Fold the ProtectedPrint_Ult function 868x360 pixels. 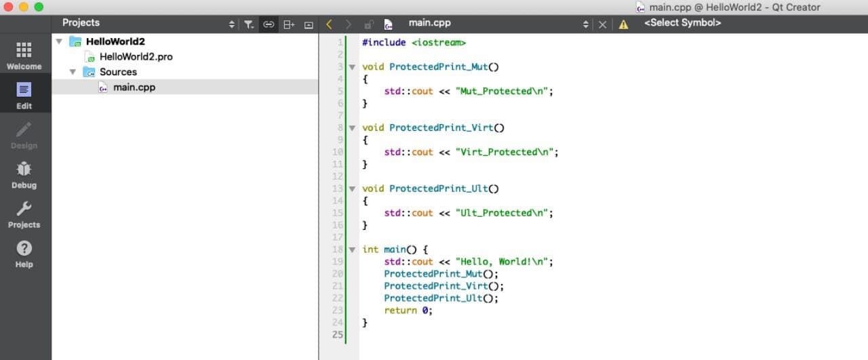352,188
